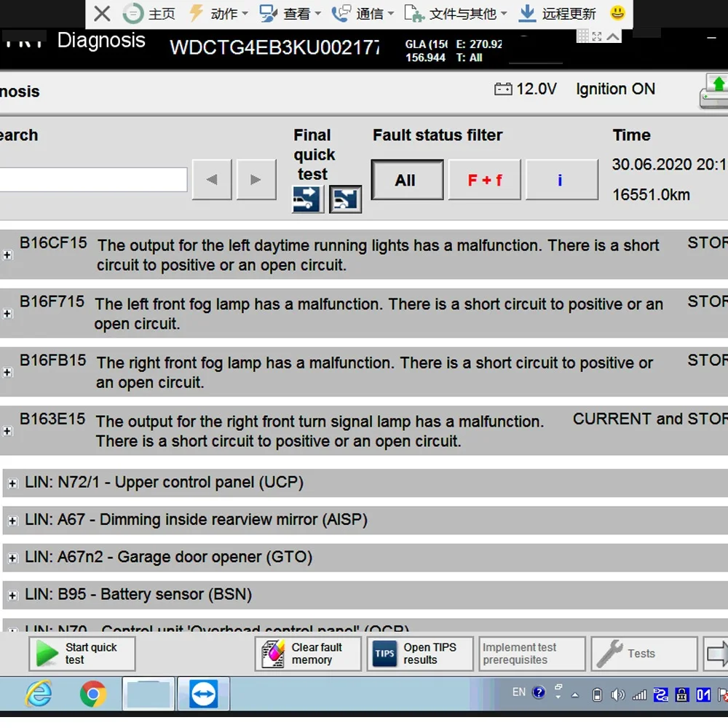Click the 16551.0km mileage value
The width and height of the screenshot is (728, 728).
651,194
